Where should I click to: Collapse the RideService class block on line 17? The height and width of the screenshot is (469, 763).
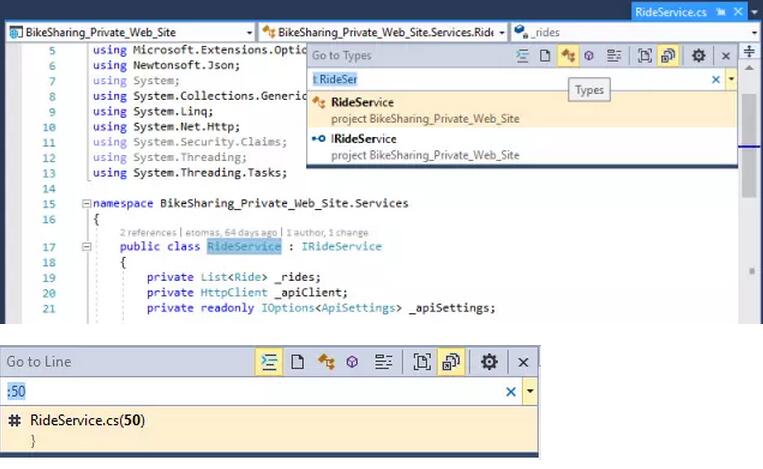86,247
